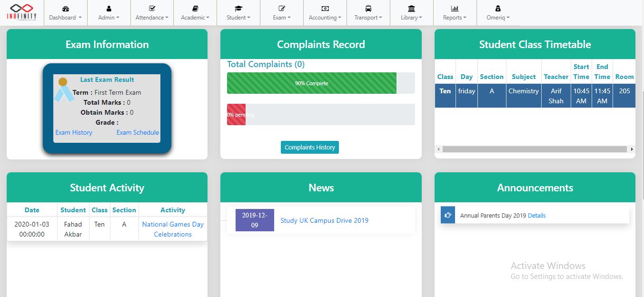This screenshot has width=644, height=297.
Task: Click the green 90% Complete progress bar
Action: pyautogui.click(x=312, y=83)
